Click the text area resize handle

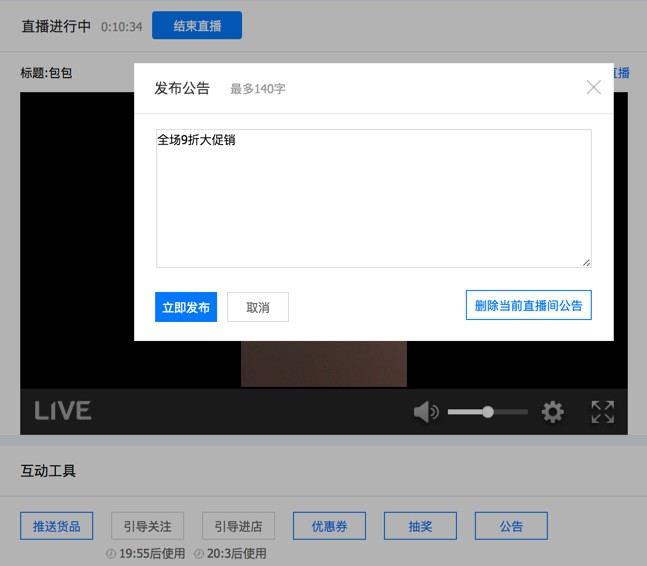pyautogui.click(x=586, y=263)
